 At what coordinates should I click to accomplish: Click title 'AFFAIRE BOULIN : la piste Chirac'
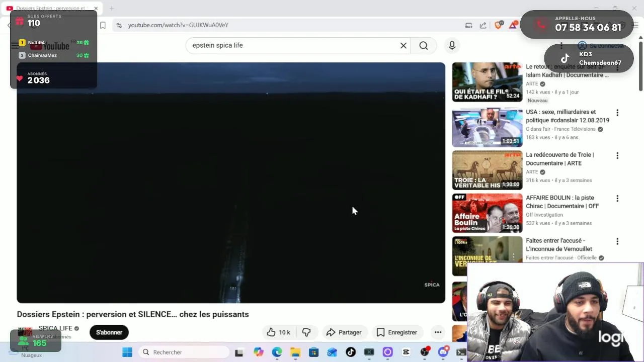(x=562, y=202)
